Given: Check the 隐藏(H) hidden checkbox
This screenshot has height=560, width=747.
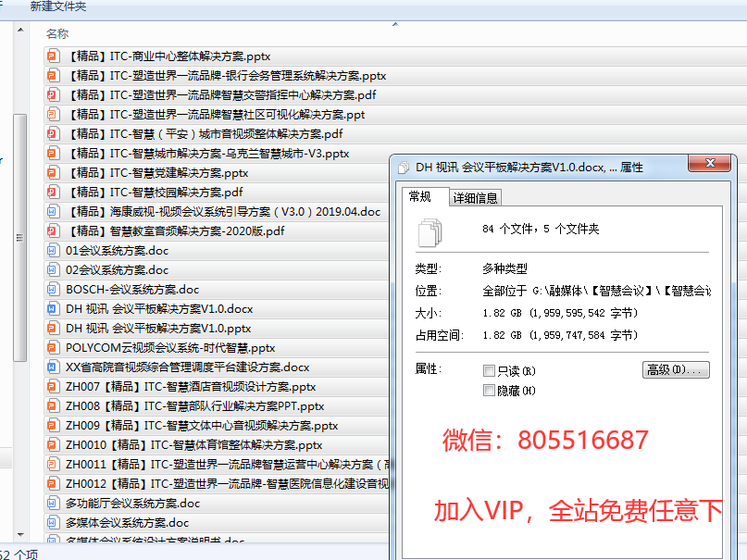Looking at the screenshot, I should pos(489,391).
